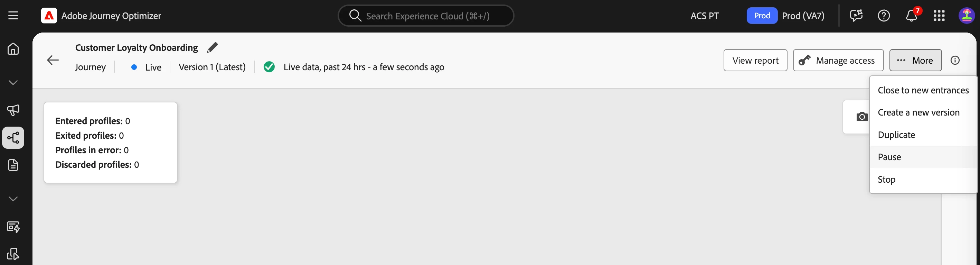
Task: Expand the lower sidebar section chevron
Action: [x=13, y=199]
